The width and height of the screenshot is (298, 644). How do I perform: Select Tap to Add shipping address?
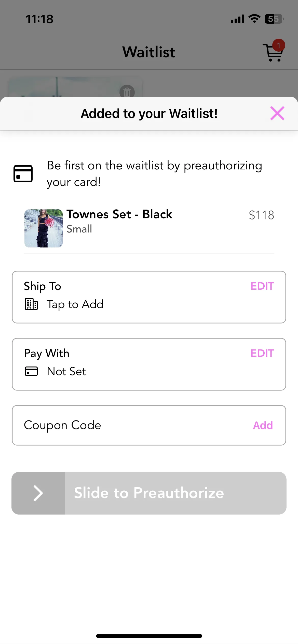pyautogui.click(x=75, y=304)
